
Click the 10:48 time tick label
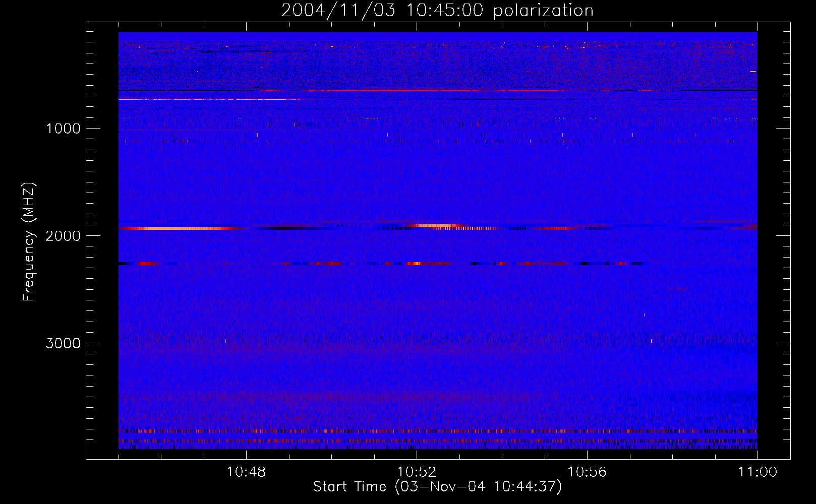(x=246, y=472)
